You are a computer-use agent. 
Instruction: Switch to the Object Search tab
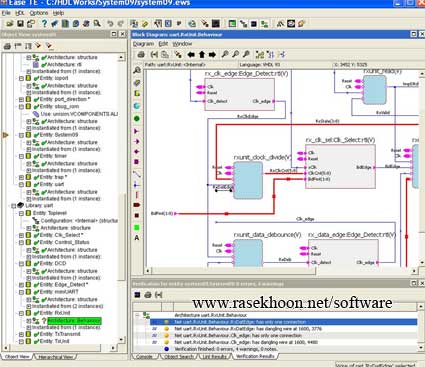click(x=179, y=357)
